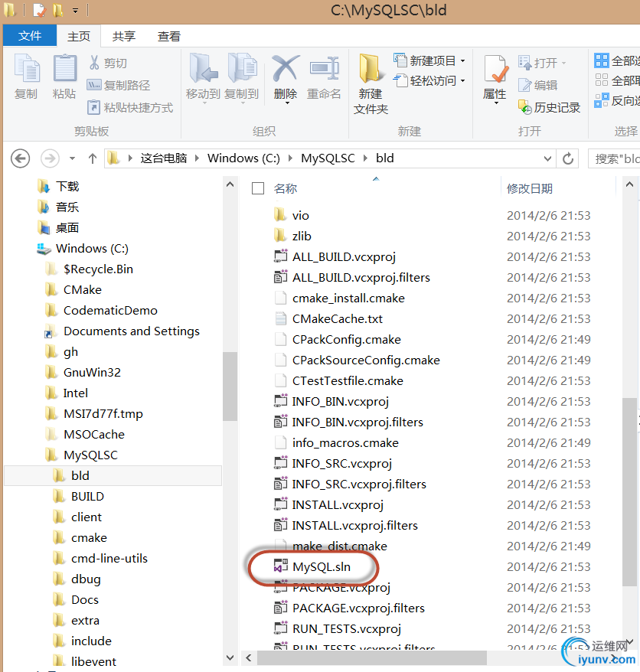Go forward with the Forward arrow
The image size is (640, 672).
click(x=50, y=158)
